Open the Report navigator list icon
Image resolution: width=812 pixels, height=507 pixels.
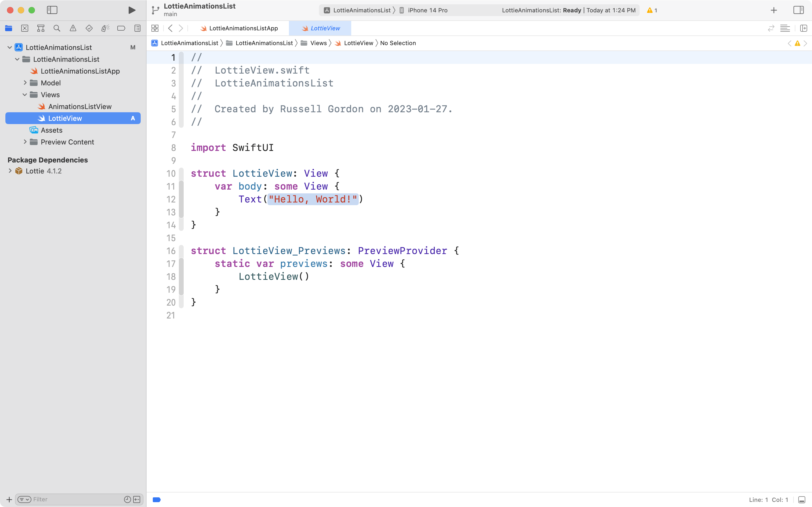137,28
